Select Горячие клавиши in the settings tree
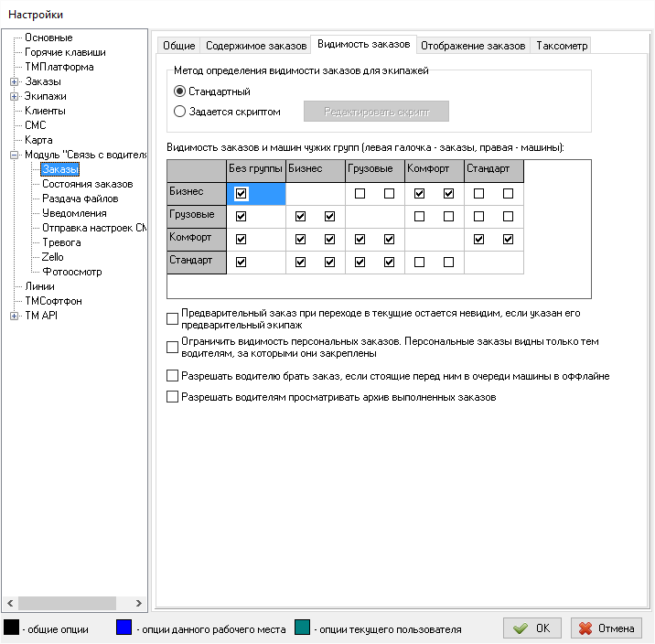 pyautogui.click(x=64, y=52)
